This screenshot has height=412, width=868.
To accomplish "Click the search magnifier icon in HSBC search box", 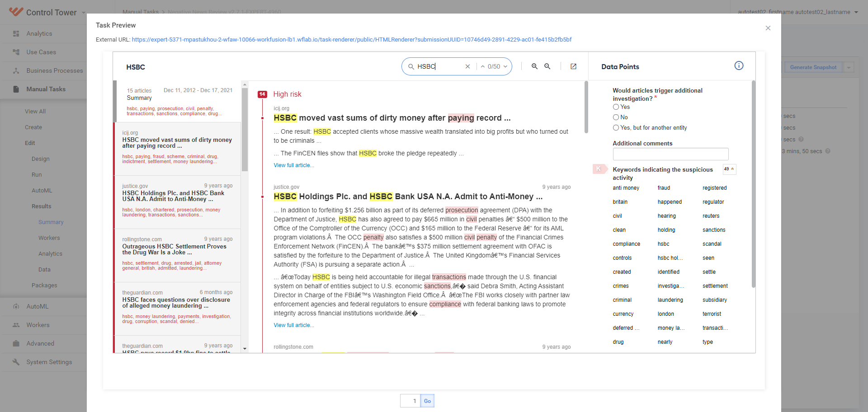I will point(411,66).
